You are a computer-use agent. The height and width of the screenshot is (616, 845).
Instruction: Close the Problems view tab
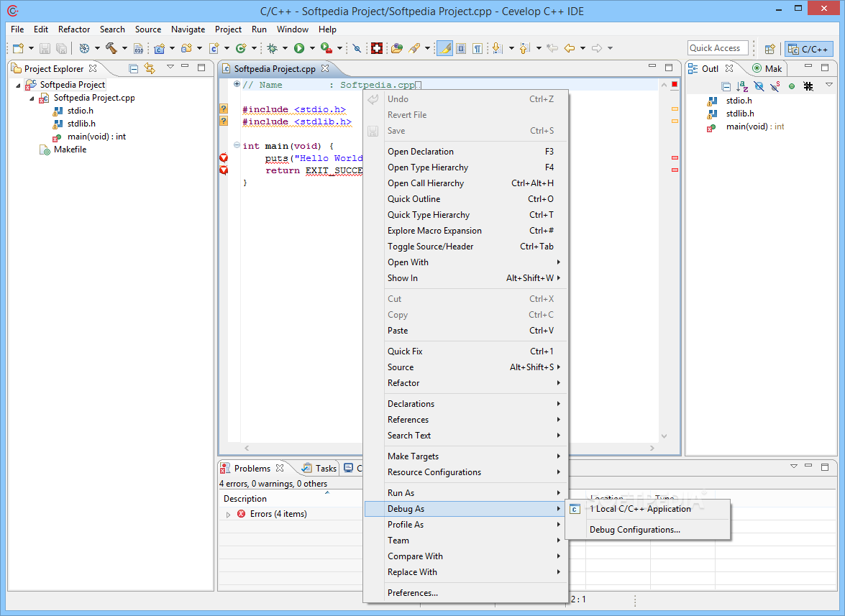pyautogui.click(x=279, y=468)
